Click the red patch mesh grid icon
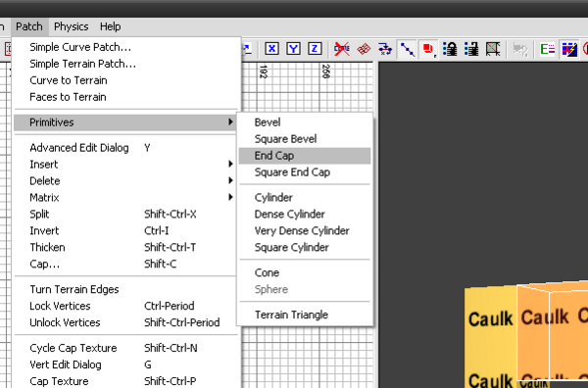588x388 pixels. 364,49
